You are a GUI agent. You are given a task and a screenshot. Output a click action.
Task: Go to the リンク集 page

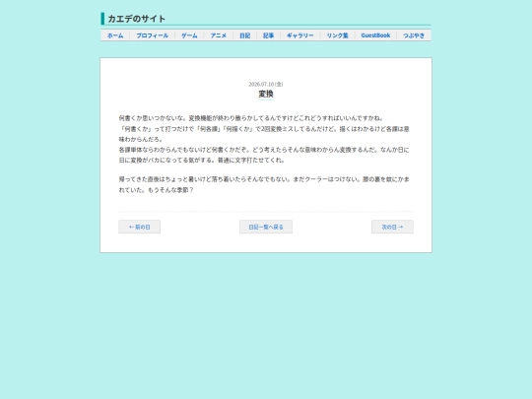click(337, 35)
